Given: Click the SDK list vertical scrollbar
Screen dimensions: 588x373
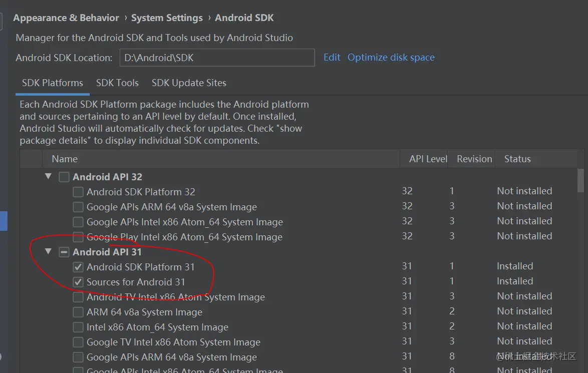Looking at the screenshot, I should (x=580, y=180).
